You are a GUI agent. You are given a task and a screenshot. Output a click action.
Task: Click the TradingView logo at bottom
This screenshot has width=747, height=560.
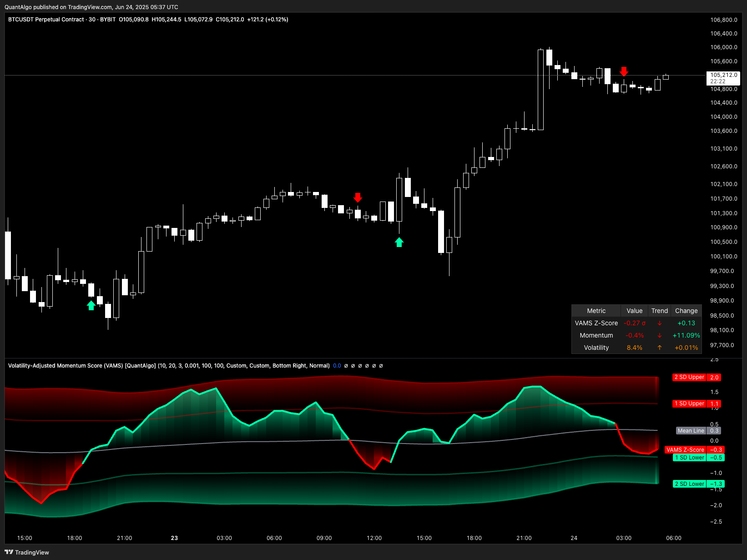click(27, 552)
